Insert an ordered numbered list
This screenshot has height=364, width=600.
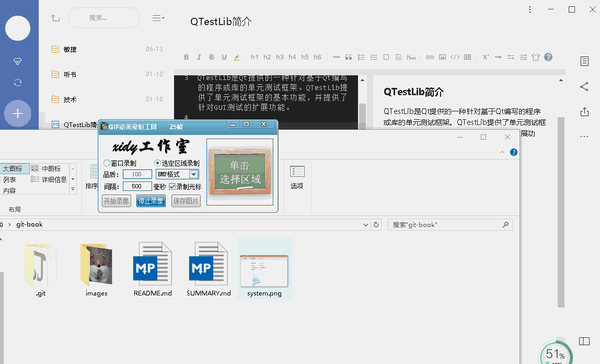click(x=374, y=57)
